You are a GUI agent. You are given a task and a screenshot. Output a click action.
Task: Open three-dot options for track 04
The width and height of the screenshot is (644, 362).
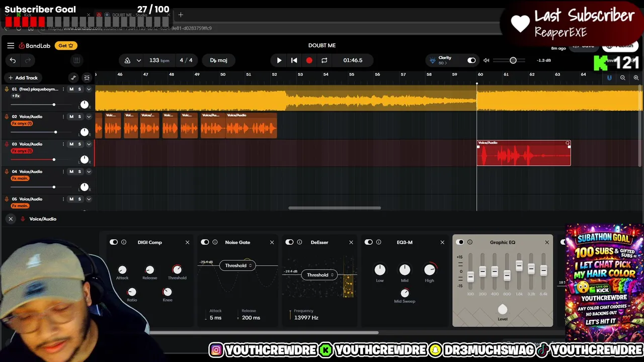point(63,171)
